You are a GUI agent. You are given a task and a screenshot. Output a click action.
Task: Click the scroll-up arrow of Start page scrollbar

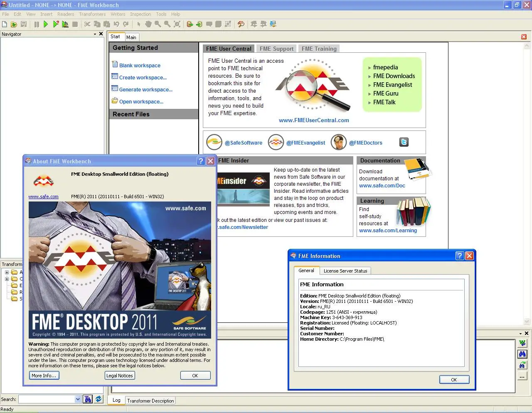(527, 45)
